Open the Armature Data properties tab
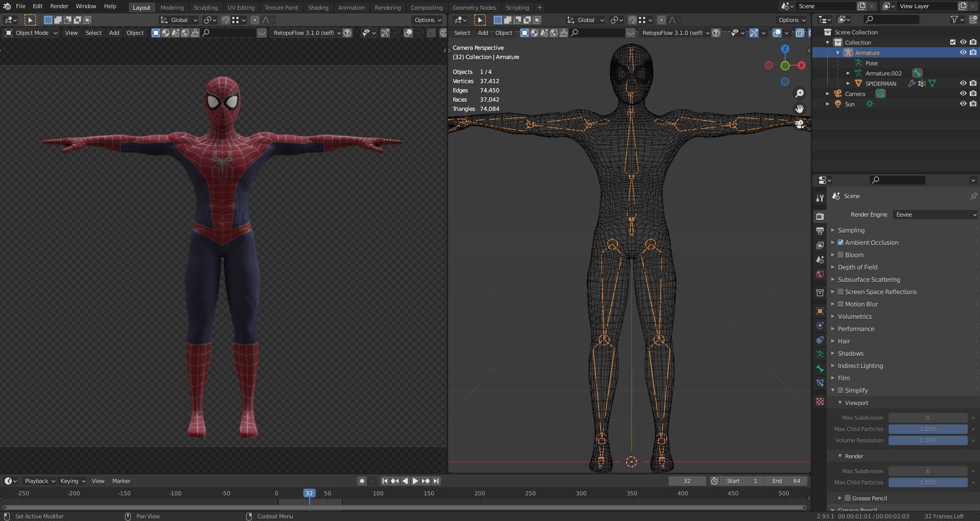Image resolution: width=980 pixels, height=521 pixels. 820,354
